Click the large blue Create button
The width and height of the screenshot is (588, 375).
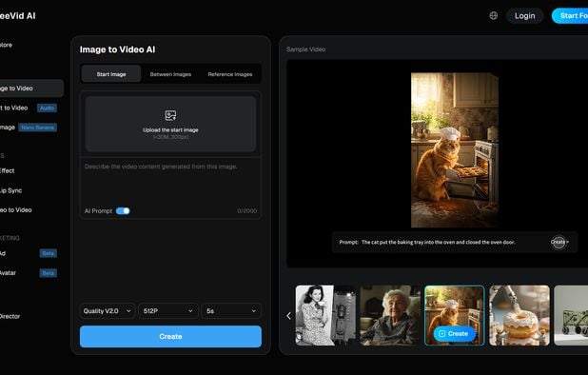click(170, 336)
